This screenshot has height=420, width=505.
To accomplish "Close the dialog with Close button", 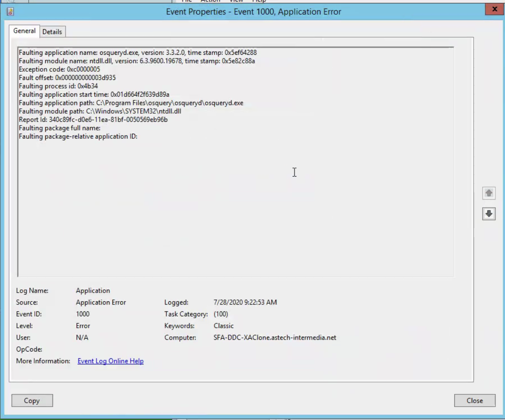I will tap(475, 400).
